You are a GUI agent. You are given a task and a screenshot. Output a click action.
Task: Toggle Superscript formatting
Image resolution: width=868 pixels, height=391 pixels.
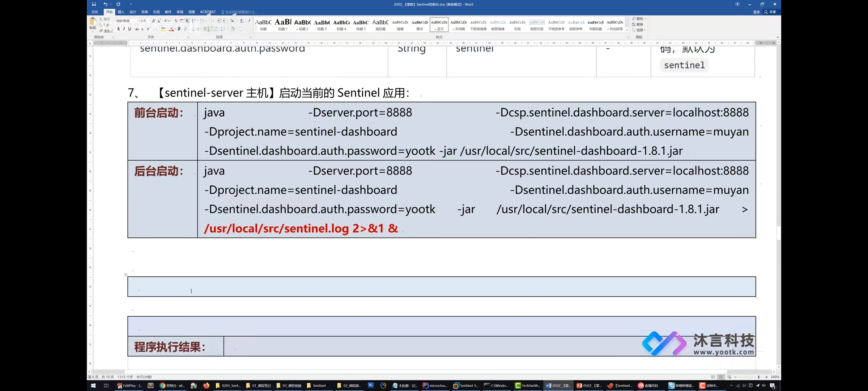(148, 29)
